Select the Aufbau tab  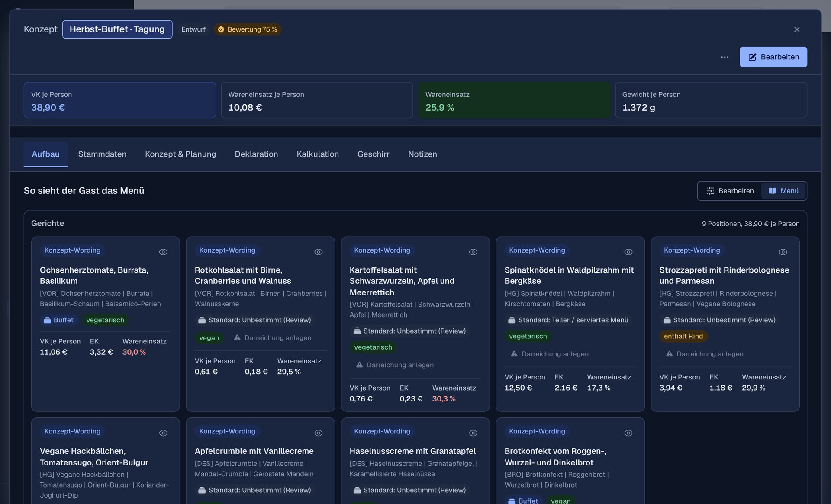45,154
